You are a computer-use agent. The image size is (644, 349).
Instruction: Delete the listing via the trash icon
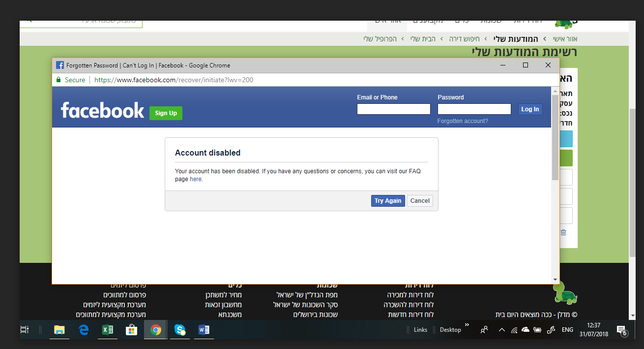click(x=563, y=232)
